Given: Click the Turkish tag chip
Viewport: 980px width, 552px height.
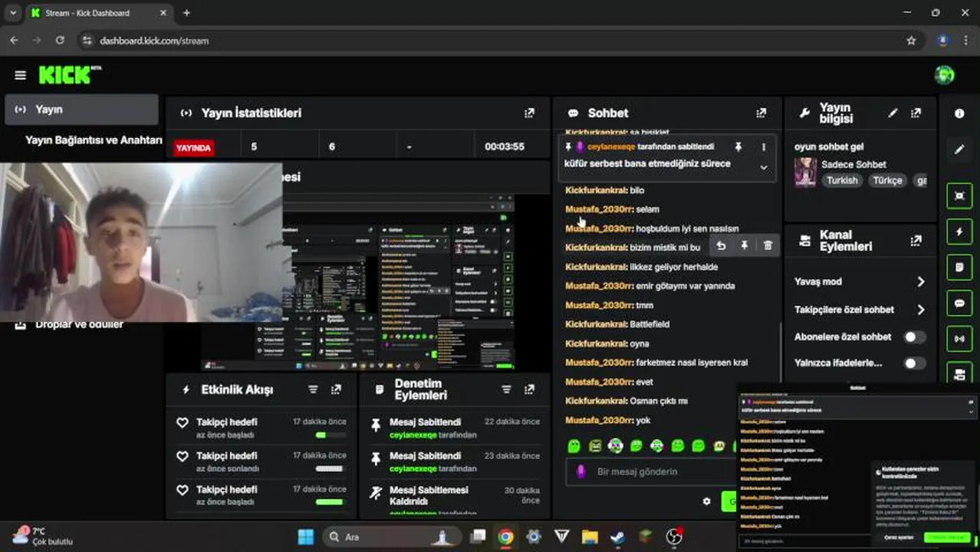Looking at the screenshot, I should (842, 180).
